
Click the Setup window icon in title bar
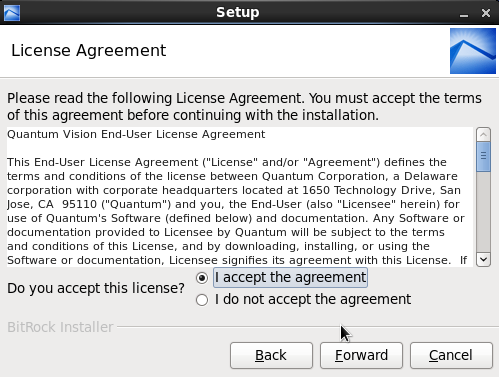point(12,13)
